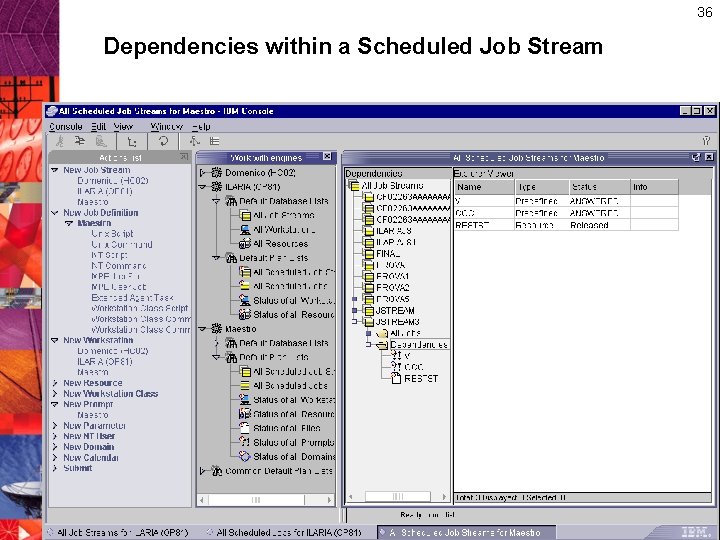This screenshot has width=720, height=540.
Task: Select RESTST resource dependency icon
Action: point(396,378)
